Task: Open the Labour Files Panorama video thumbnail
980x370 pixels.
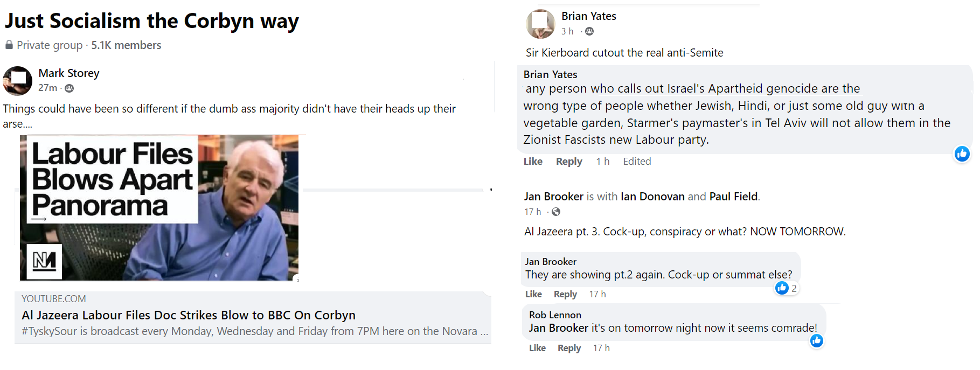Action: click(159, 207)
